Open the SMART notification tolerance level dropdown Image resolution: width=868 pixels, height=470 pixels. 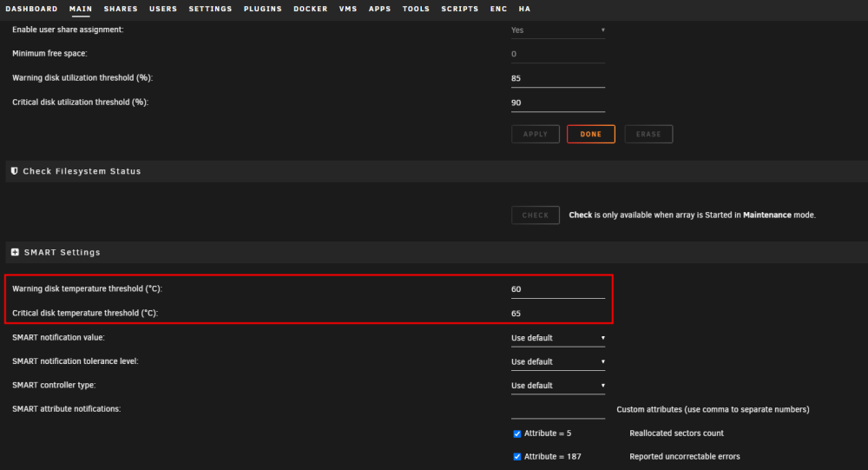point(558,361)
